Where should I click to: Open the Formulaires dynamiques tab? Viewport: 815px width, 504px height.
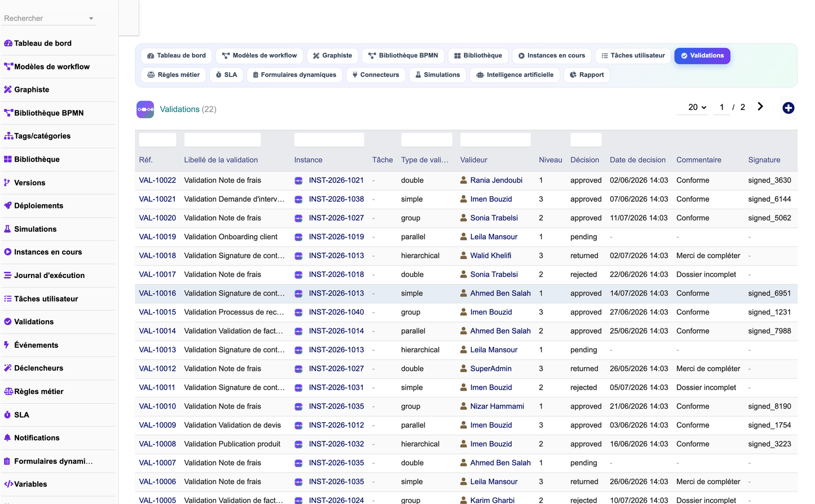tap(294, 75)
